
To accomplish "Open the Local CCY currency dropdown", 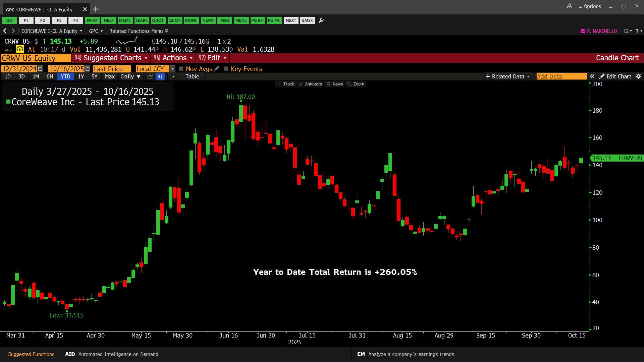I will [172, 69].
